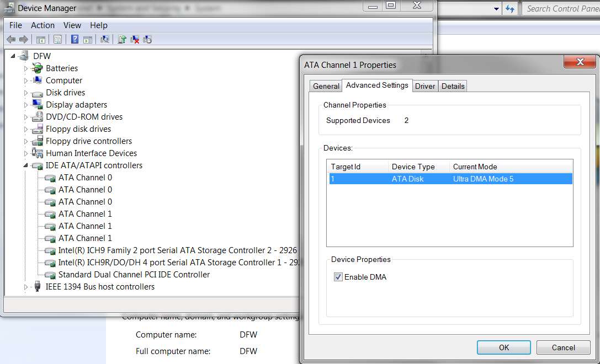Click Update Driver Software toolbar icon
The height and width of the screenshot is (364, 600).
[x=121, y=39]
